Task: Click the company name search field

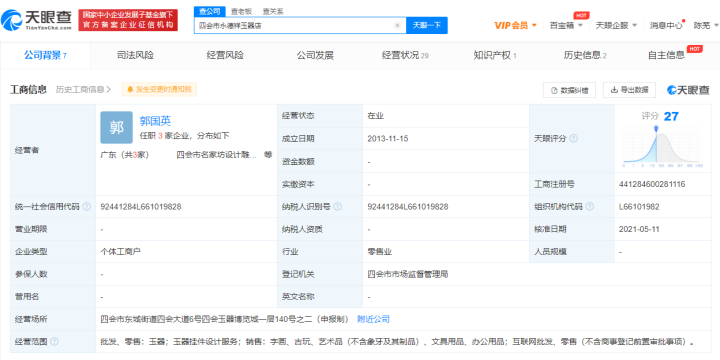Action: pyautogui.click(x=295, y=25)
